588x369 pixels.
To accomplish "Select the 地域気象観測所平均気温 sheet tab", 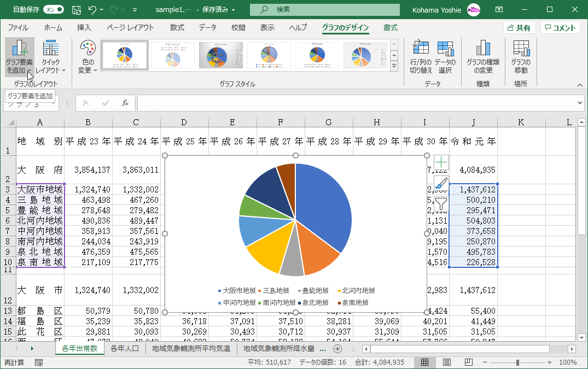I will (x=191, y=348).
